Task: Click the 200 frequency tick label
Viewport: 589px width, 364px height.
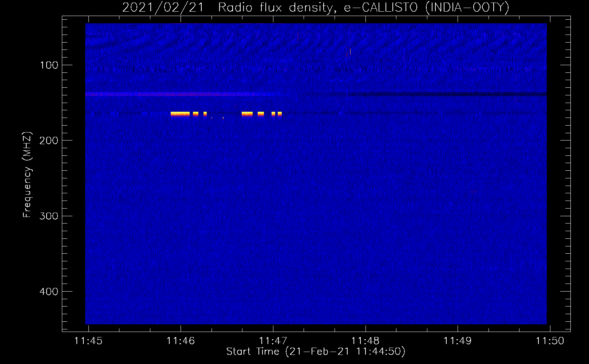Action: click(49, 141)
